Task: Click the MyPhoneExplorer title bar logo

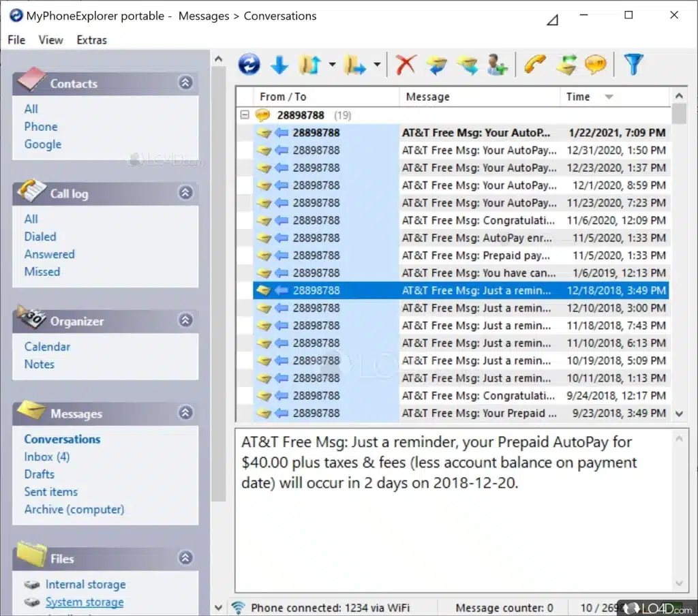Action: coord(16,16)
